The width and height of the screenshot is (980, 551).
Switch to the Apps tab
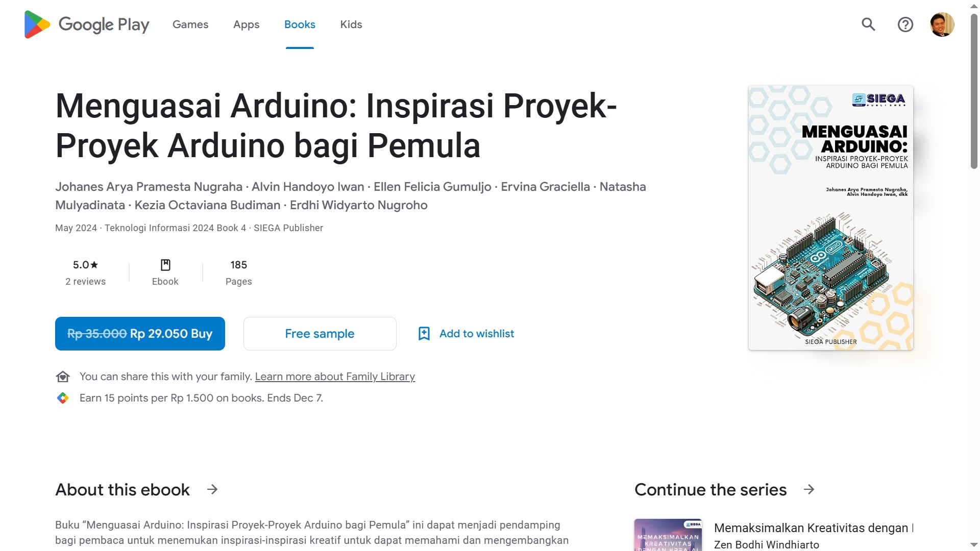246,24
